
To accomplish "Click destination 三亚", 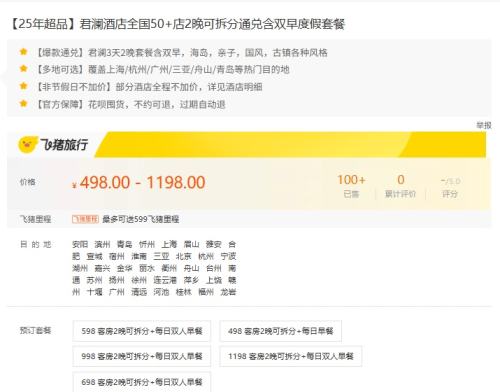I will tap(161, 256).
